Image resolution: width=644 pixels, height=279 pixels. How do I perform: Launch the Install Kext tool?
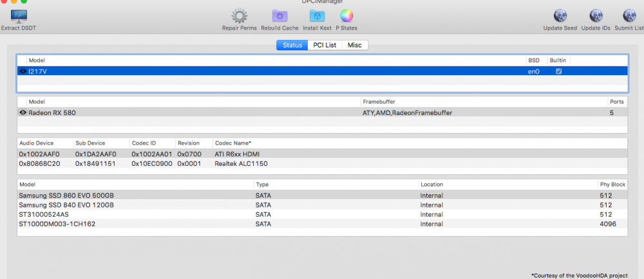(317, 16)
